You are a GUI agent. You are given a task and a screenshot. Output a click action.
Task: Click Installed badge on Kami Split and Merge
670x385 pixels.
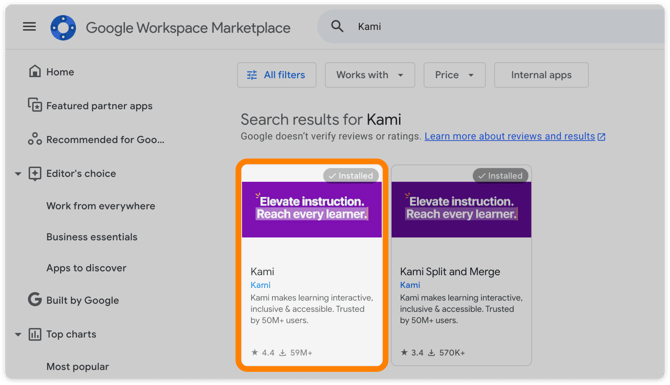pyautogui.click(x=500, y=176)
